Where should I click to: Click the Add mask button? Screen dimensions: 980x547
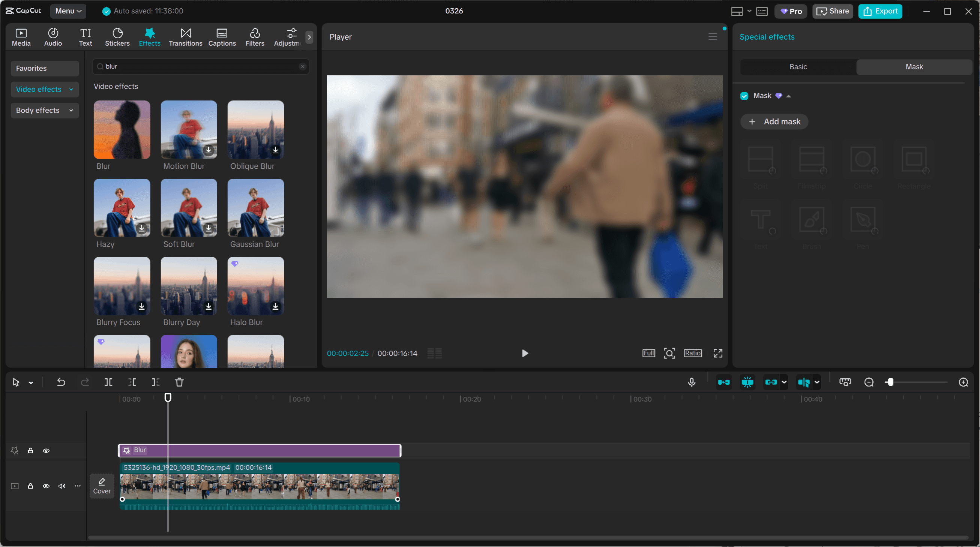(774, 121)
